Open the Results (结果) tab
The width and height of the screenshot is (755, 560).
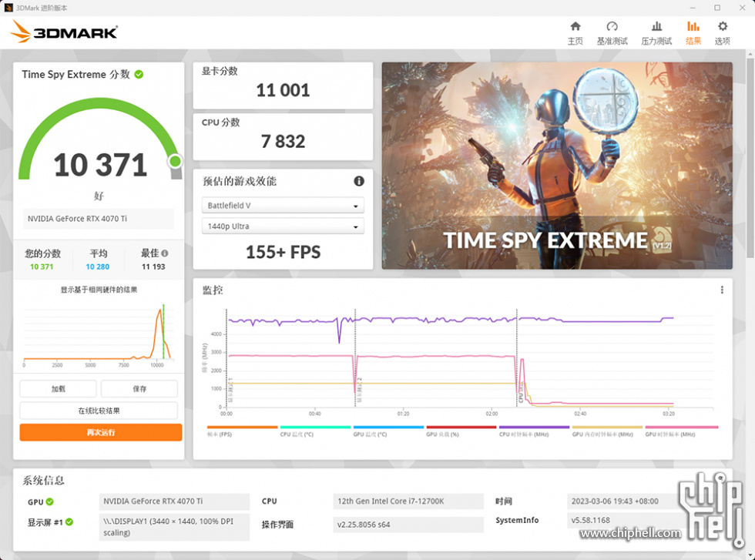coord(693,33)
